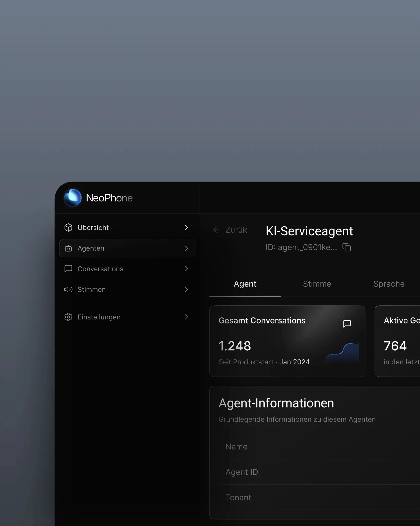Screen dimensions: 420x526
Task: Click the NeoPhone brand name
Action: (x=109, y=198)
